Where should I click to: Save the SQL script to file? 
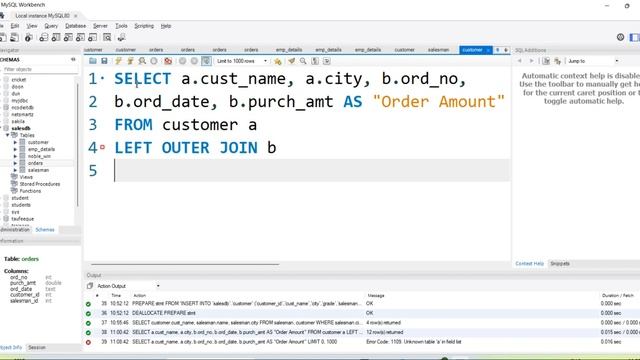[104, 61]
